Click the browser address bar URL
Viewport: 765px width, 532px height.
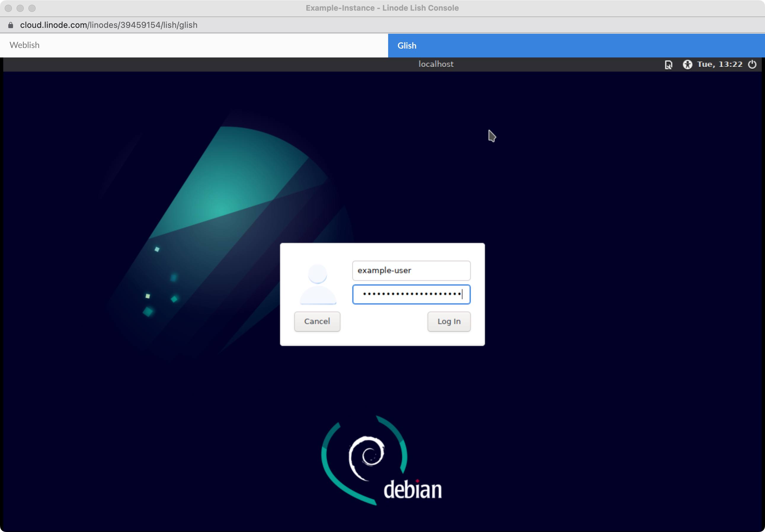point(108,25)
